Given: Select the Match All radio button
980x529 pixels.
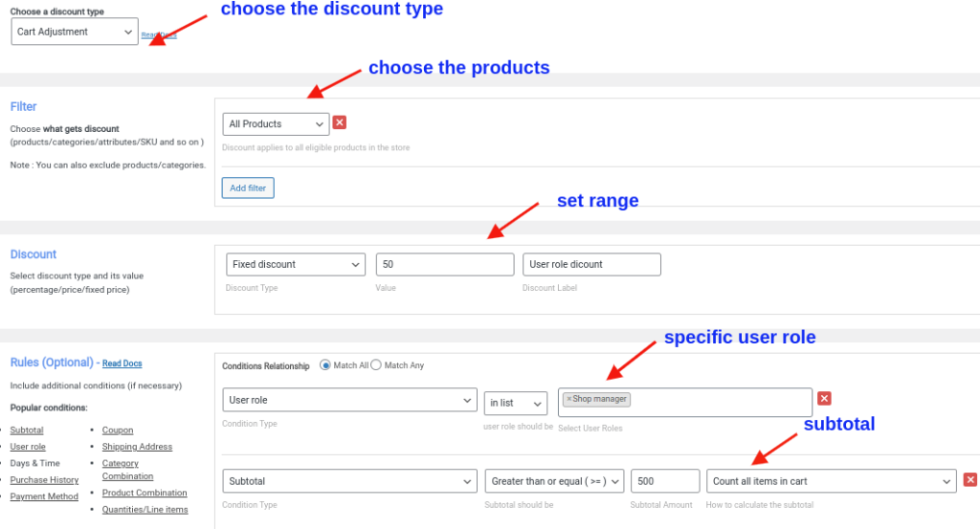Looking at the screenshot, I should click(325, 364).
